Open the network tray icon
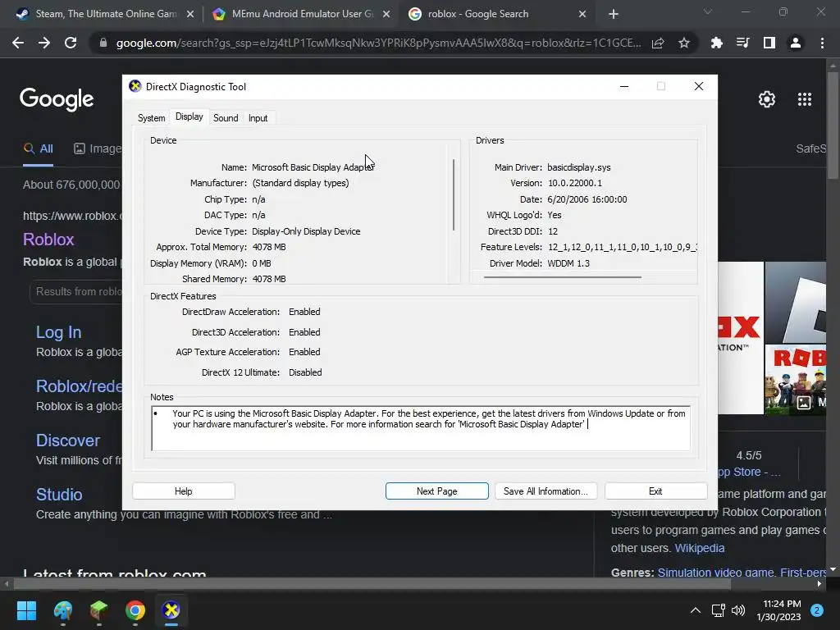Screen dimensions: 840x630 (x=718, y=610)
